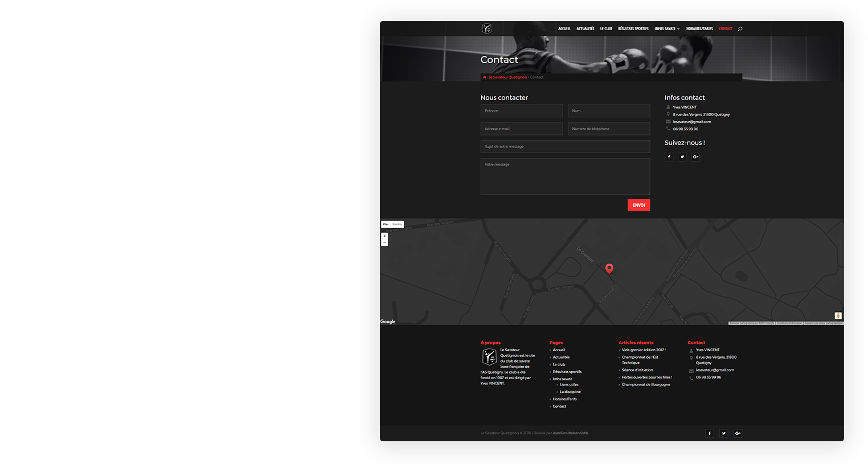Open the search magnifier icon
Image resolution: width=868 pixels, height=468 pixels.
tap(740, 29)
